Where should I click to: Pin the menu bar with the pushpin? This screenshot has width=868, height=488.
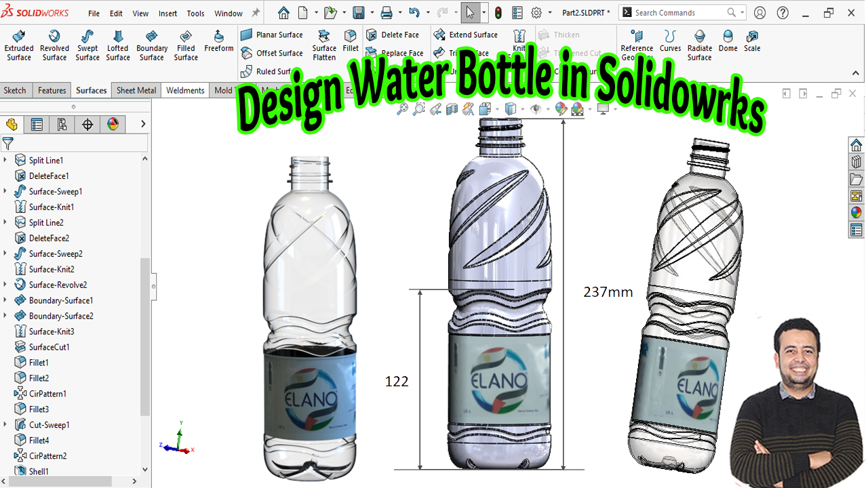click(256, 13)
